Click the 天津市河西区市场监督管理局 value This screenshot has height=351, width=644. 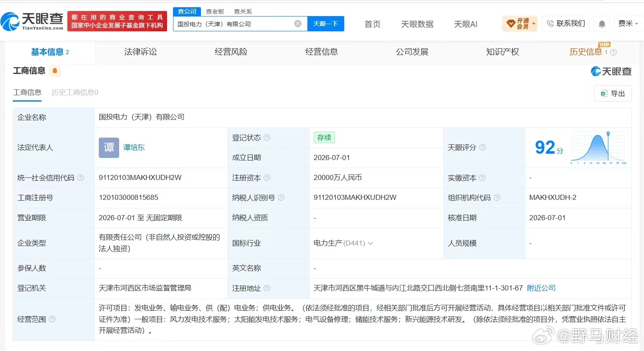tap(145, 288)
